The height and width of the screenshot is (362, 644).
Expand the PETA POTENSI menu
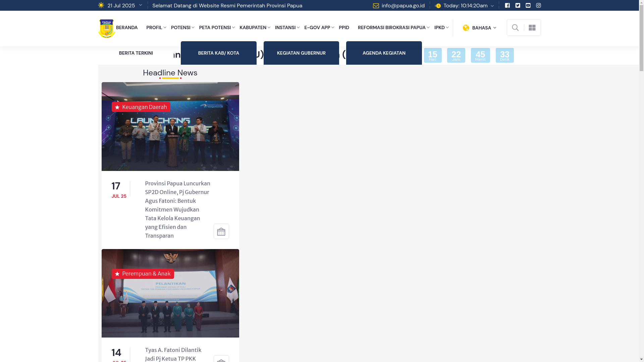(217, 27)
